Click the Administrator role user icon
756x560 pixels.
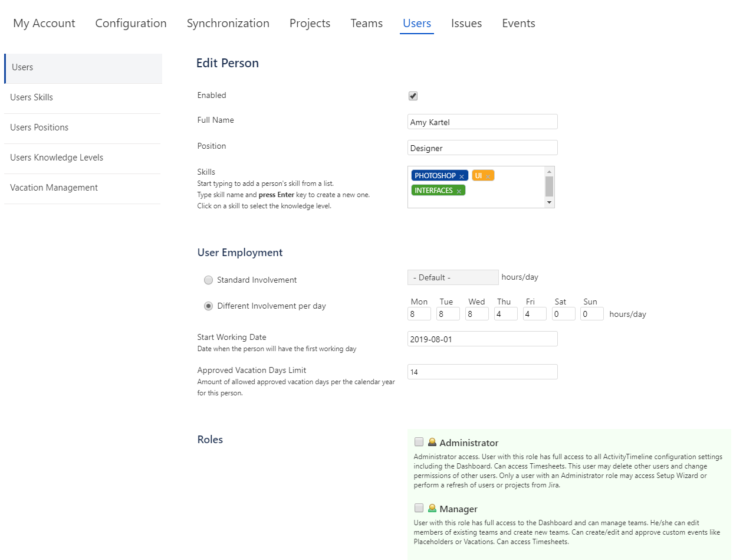432,443
